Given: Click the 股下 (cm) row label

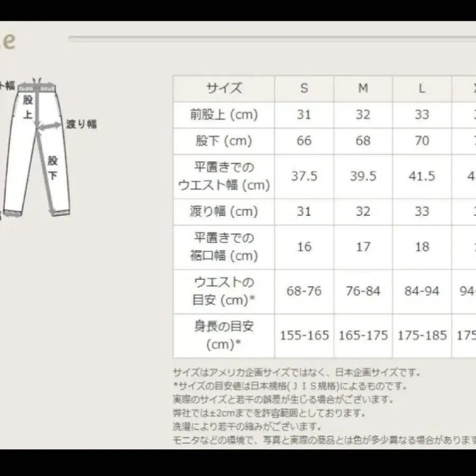Looking at the screenshot, I should click(224, 141).
